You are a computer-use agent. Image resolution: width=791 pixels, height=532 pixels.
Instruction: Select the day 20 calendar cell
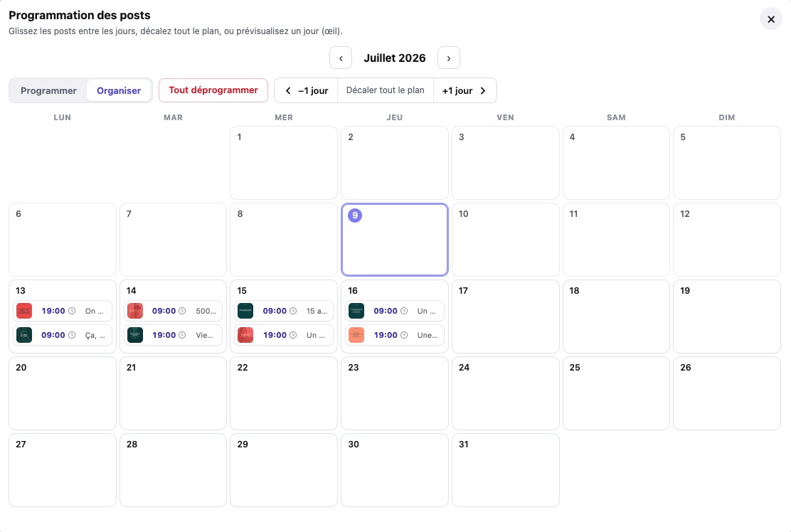[x=63, y=393]
